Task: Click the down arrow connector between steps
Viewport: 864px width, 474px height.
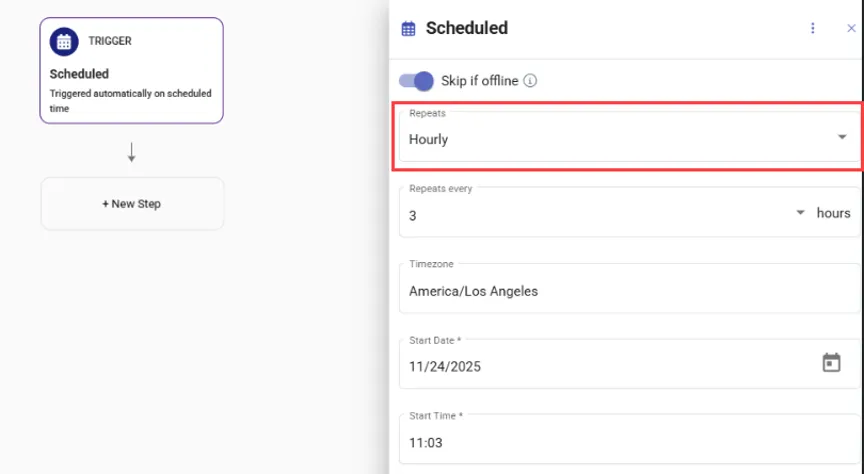Action: [132, 153]
